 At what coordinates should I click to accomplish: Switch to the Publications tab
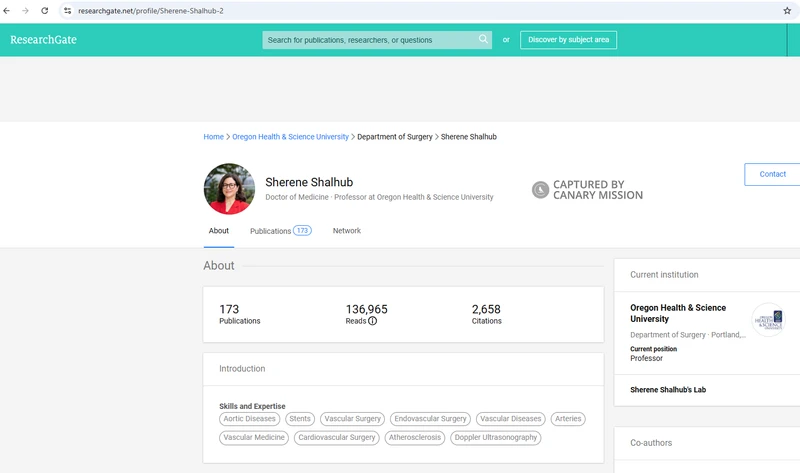280,231
